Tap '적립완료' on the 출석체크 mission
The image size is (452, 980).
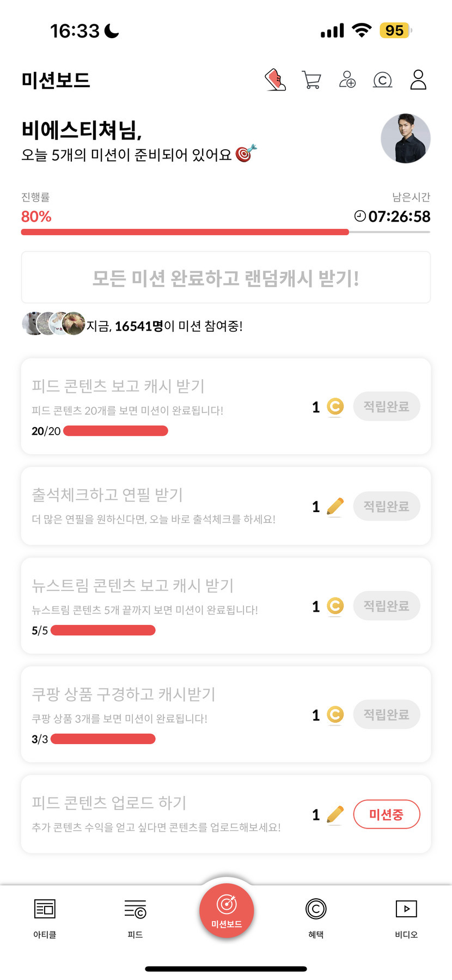coord(386,506)
